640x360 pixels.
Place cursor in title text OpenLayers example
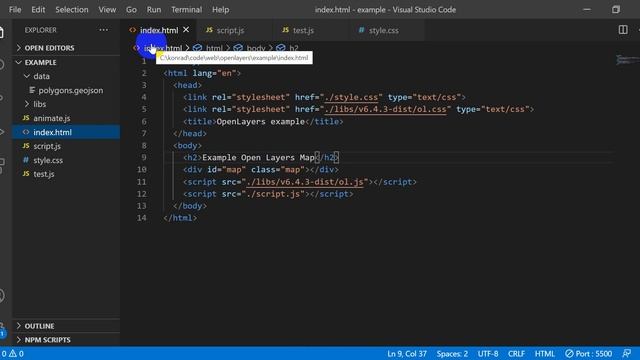(x=260, y=122)
